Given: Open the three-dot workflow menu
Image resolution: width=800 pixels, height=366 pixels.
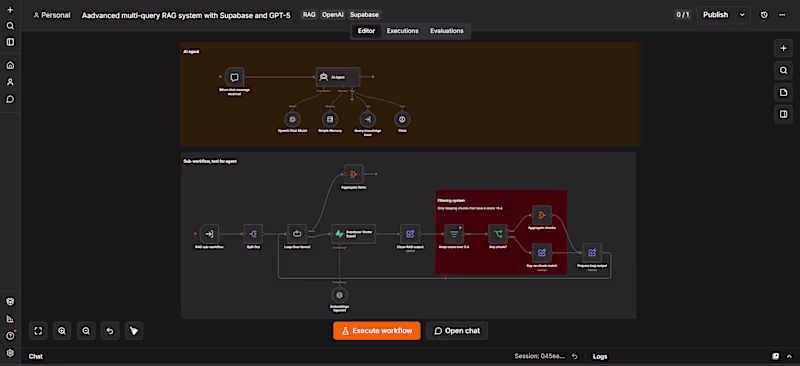Looking at the screenshot, I should [782, 15].
